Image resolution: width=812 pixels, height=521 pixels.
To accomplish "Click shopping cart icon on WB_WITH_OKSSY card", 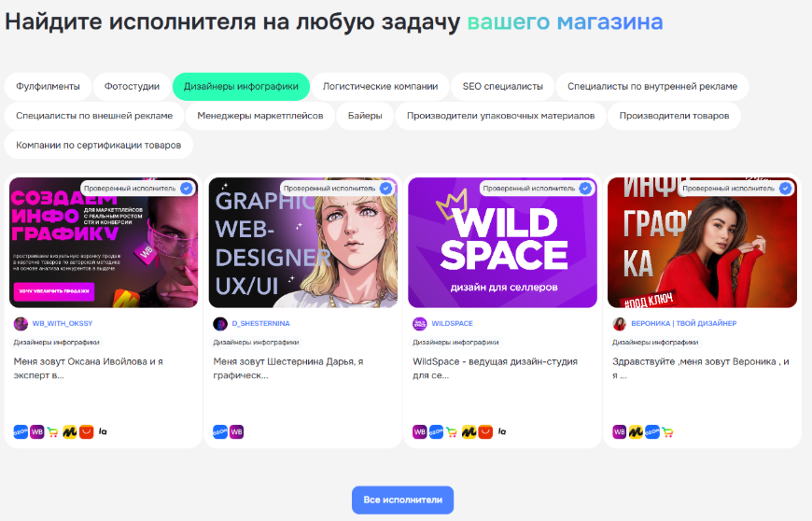I will click(53, 432).
